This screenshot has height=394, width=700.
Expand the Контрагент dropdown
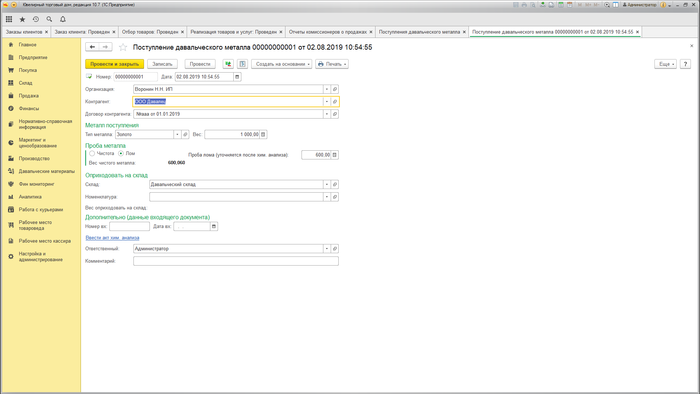coord(326,102)
